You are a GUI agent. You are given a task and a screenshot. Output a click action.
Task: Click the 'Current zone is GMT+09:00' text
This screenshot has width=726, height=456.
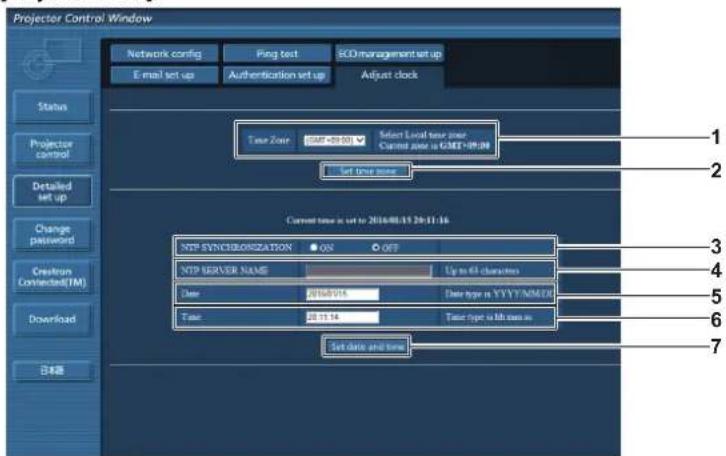point(434,146)
